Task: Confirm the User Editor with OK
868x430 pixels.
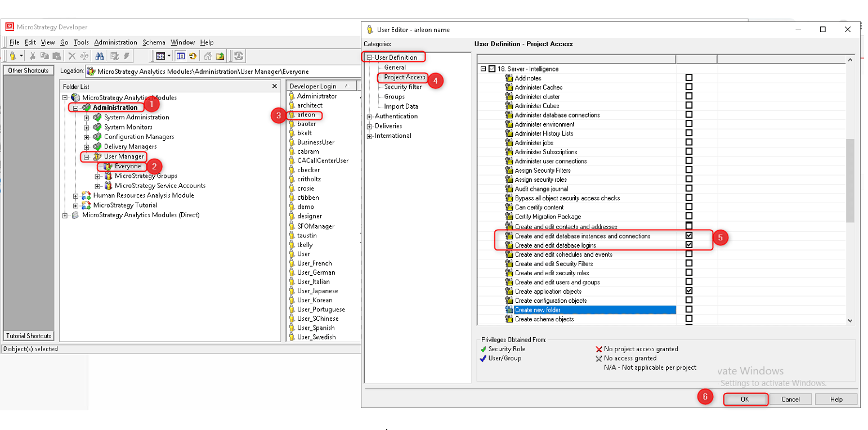Action: [745, 399]
